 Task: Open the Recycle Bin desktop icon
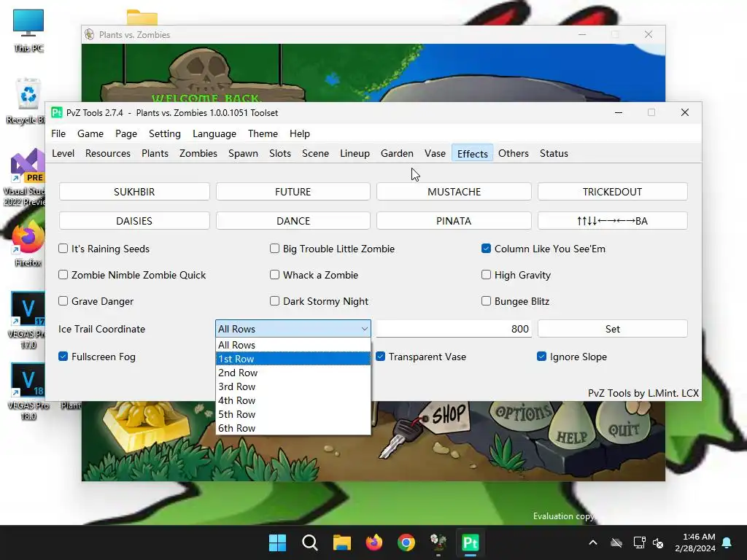pyautogui.click(x=28, y=101)
